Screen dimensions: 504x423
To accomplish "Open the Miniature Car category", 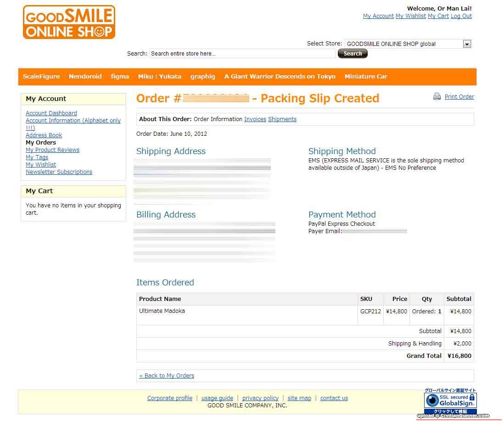I will click(x=366, y=77).
